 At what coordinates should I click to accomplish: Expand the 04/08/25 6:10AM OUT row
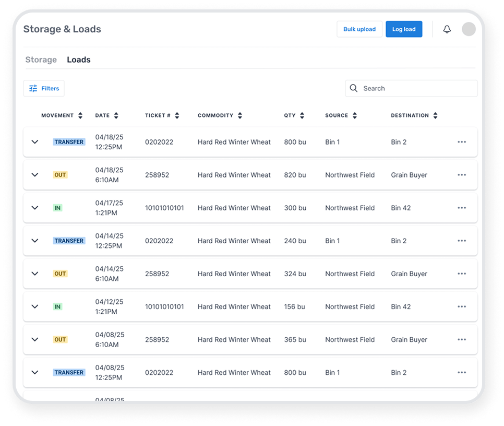(35, 339)
